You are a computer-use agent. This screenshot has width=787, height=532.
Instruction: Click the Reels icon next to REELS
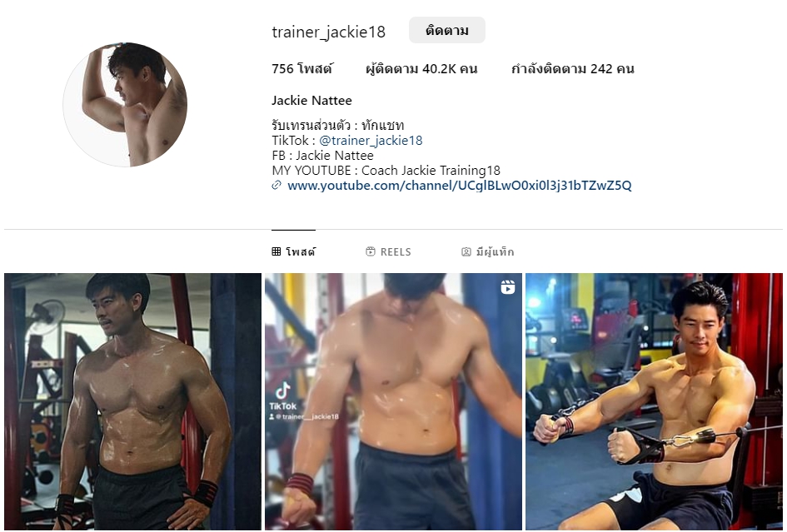(x=371, y=252)
